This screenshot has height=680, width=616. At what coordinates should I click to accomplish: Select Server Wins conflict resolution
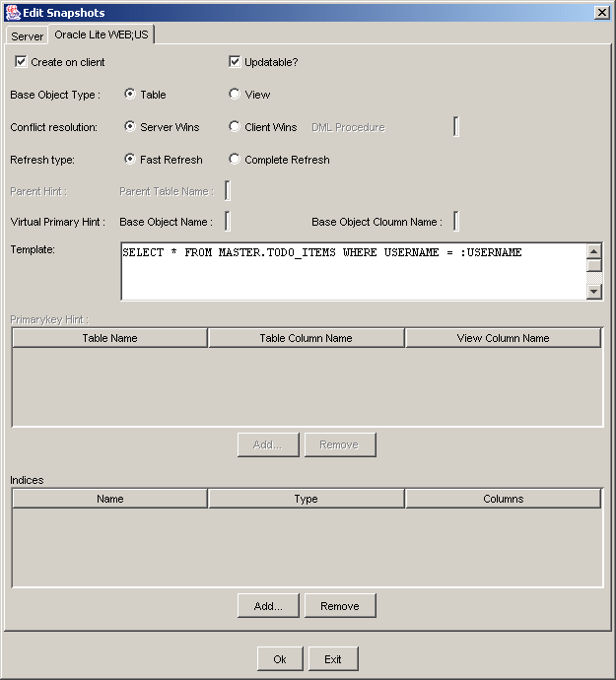[x=130, y=126]
